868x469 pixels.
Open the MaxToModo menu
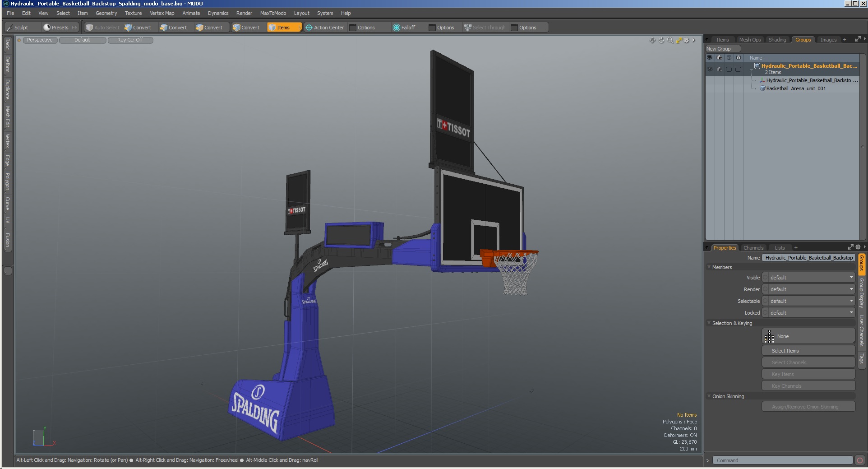[x=273, y=13]
